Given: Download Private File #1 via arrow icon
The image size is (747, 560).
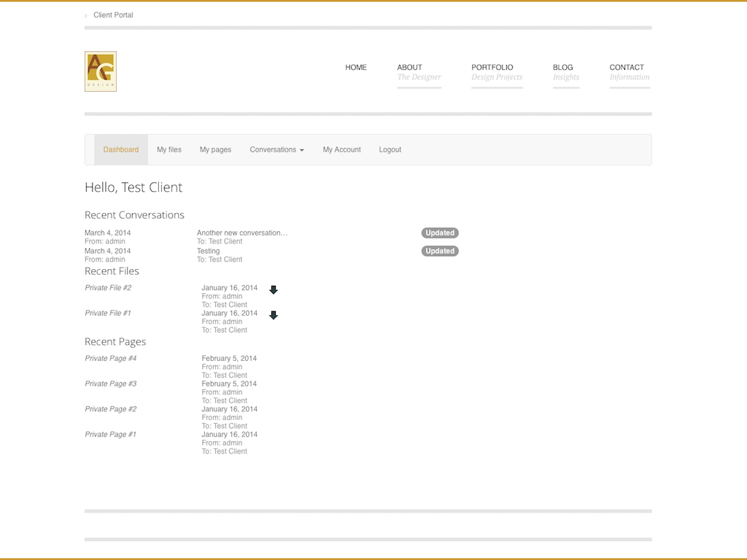Looking at the screenshot, I should tap(274, 316).
